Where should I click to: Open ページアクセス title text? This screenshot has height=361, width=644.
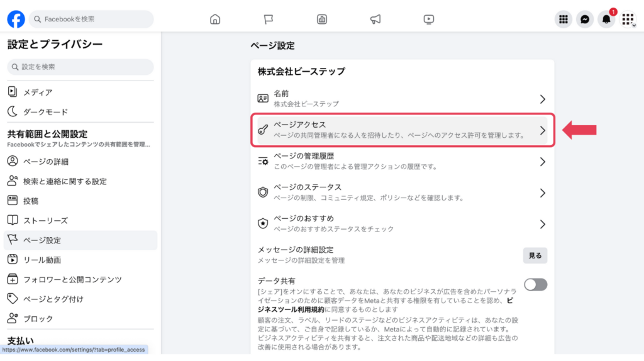click(300, 125)
